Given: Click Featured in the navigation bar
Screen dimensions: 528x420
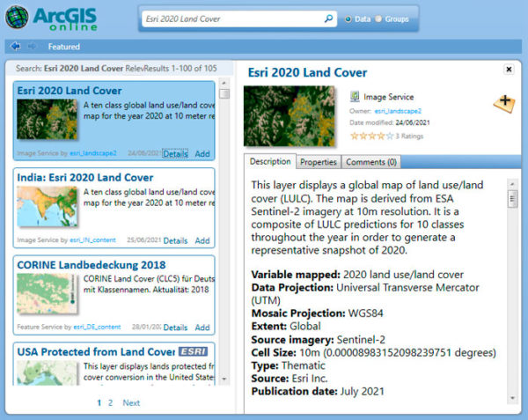Looking at the screenshot, I should pyautogui.click(x=64, y=47).
